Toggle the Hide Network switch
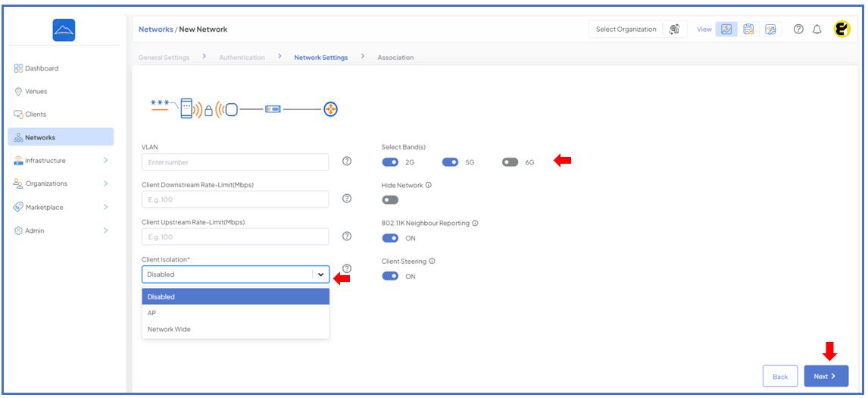Screen dimensions: 868x398 (x=390, y=200)
